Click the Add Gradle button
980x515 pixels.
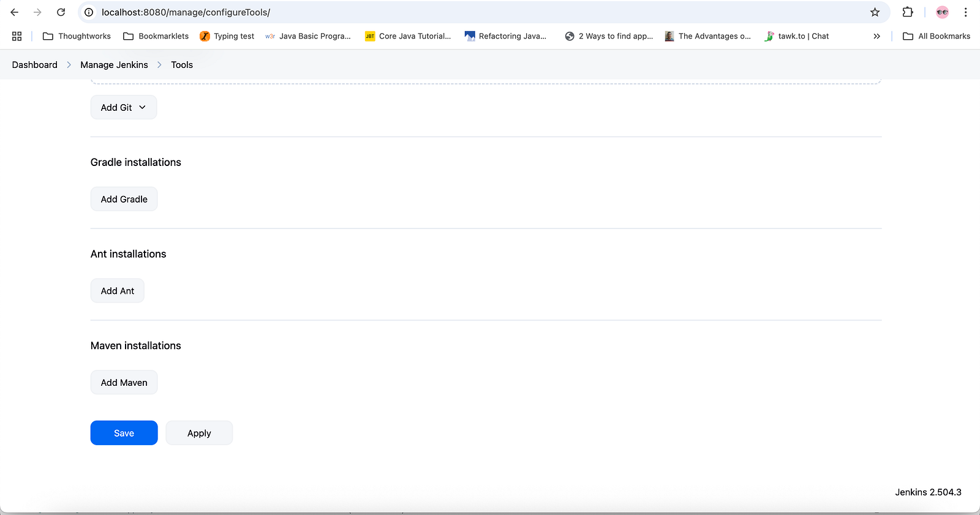point(124,199)
